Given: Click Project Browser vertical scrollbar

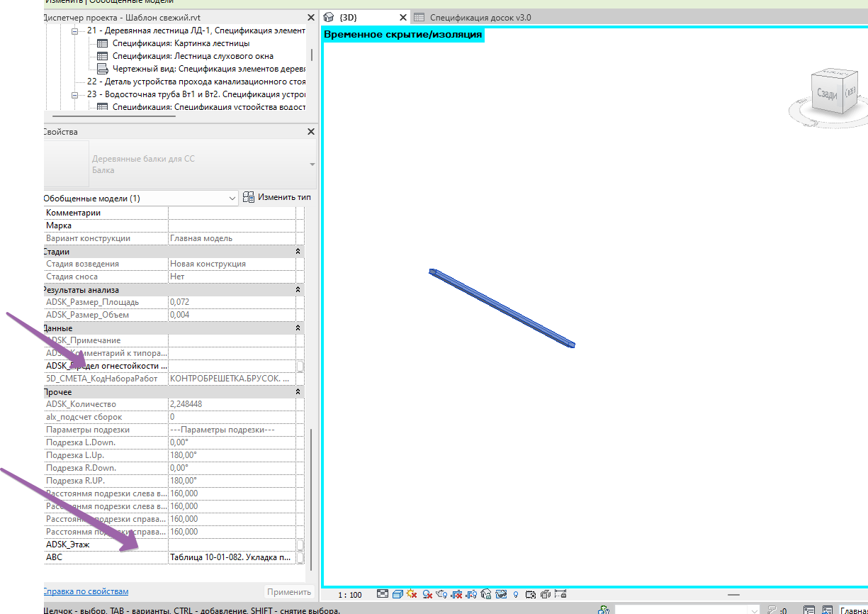Looking at the screenshot, I should click(311, 55).
